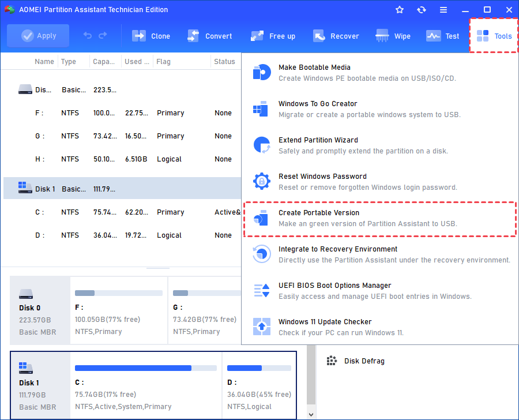This screenshot has height=420, width=519.
Task: Open the Test toolbar menu
Action: coord(442,36)
